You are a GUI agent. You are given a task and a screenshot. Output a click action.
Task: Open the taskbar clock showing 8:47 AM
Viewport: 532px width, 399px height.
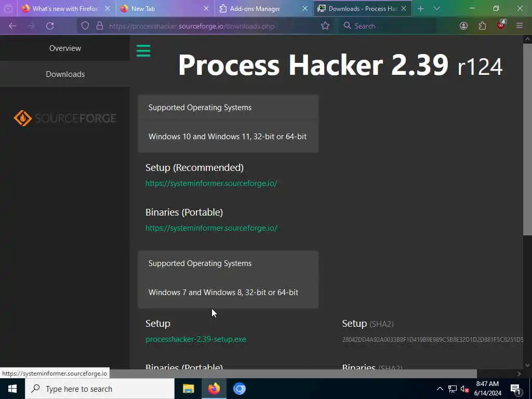pyautogui.click(x=487, y=389)
